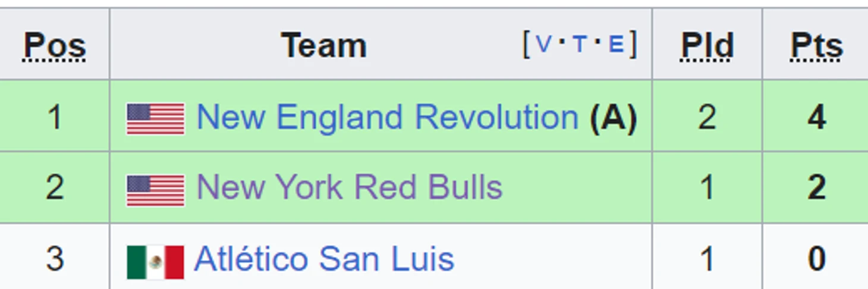Click the Mexico flag beside Atlético San Luis
The width and height of the screenshot is (868, 289).
point(155,262)
